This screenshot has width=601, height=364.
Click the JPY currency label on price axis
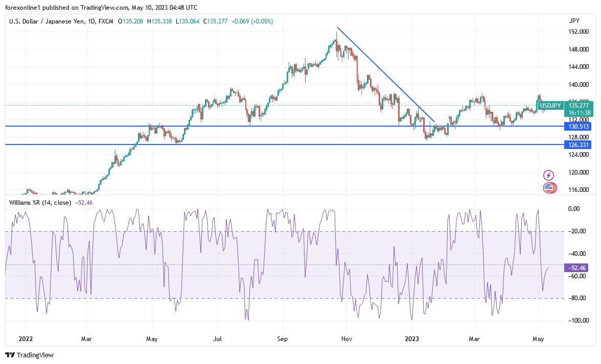point(573,21)
